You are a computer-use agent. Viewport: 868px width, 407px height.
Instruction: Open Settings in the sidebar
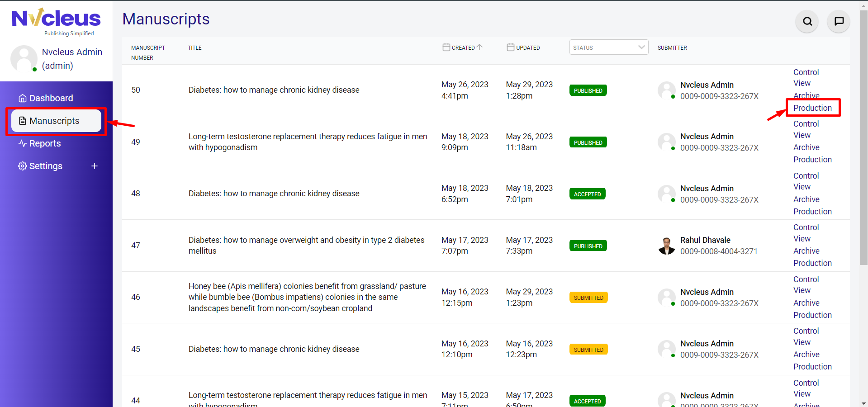point(45,166)
